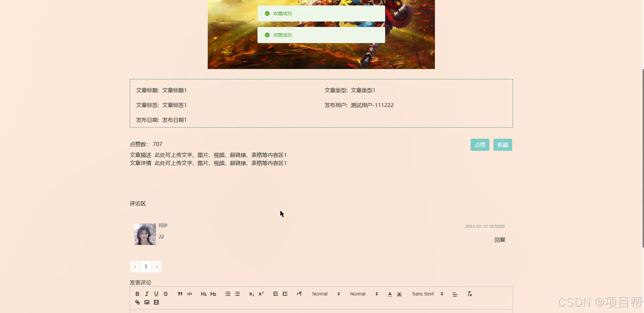Click the comment text 22
Image resolution: width=644 pixels, height=313 pixels.
(x=161, y=237)
